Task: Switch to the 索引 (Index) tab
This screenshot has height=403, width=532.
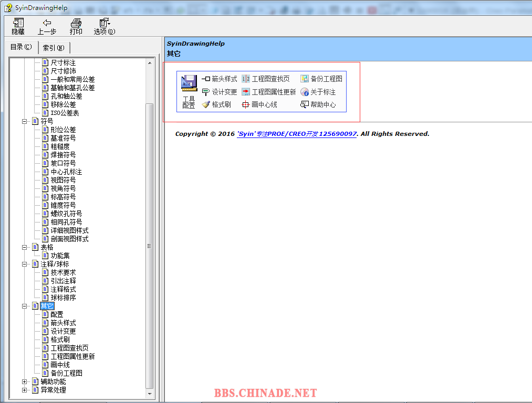Action: tap(54, 48)
